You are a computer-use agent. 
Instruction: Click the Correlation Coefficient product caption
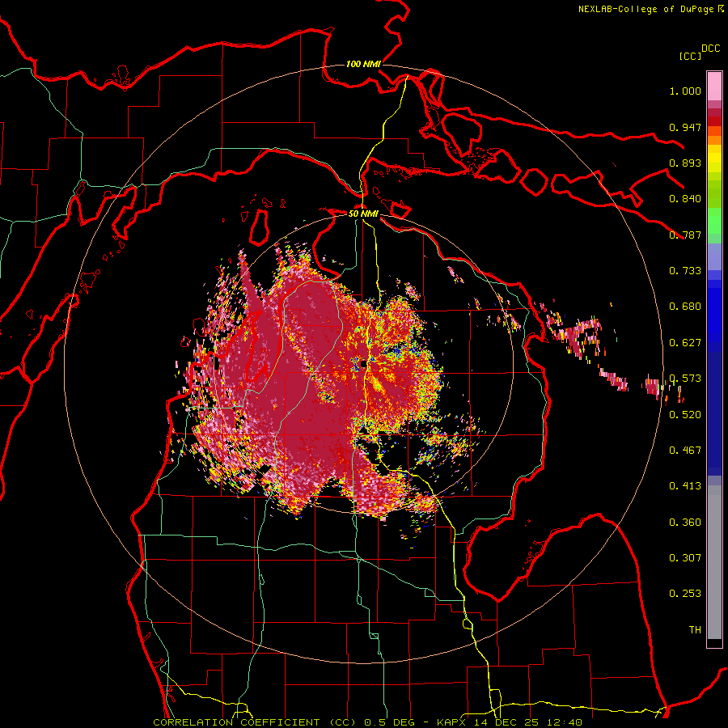click(367, 722)
